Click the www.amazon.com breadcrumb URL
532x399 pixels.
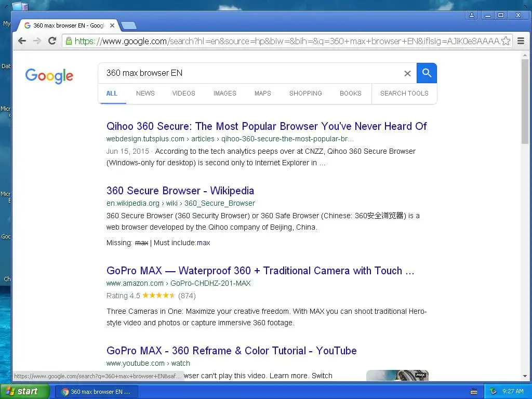[x=178, y=283]
